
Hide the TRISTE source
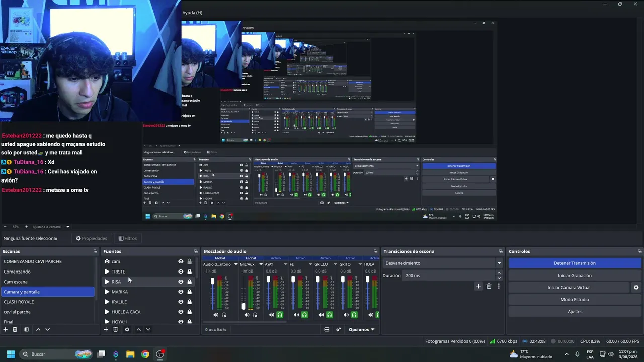click(x=181, y=271)
